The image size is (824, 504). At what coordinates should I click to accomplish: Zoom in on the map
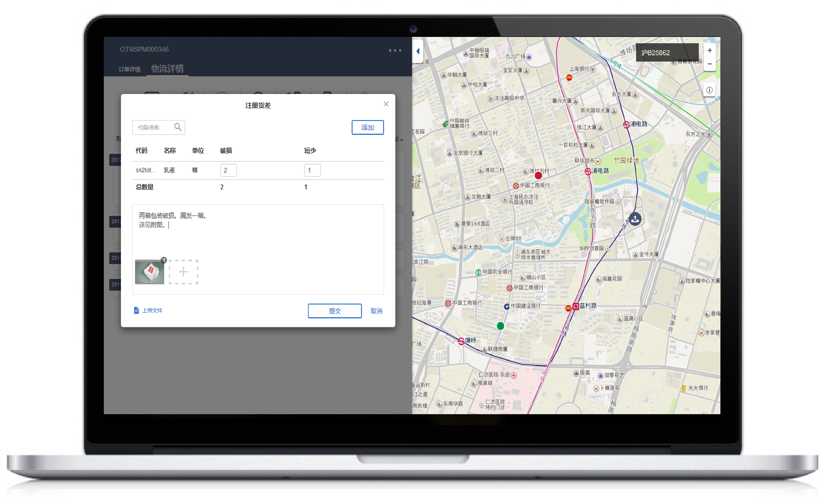point(709,51)
